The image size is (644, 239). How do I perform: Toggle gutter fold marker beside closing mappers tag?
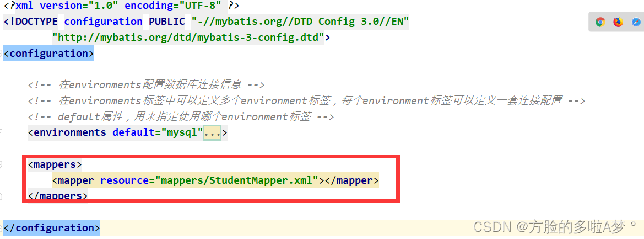click(x=1, y=195)
